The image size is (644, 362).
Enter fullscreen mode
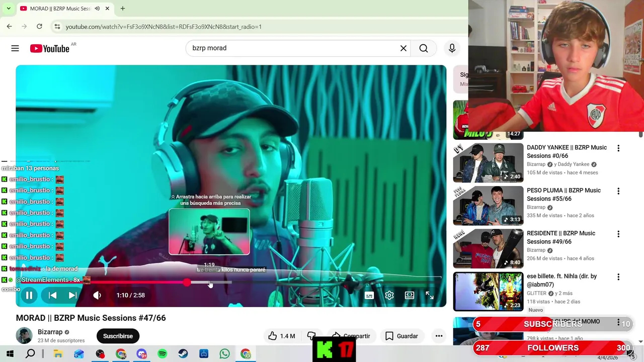coord(430,296)
